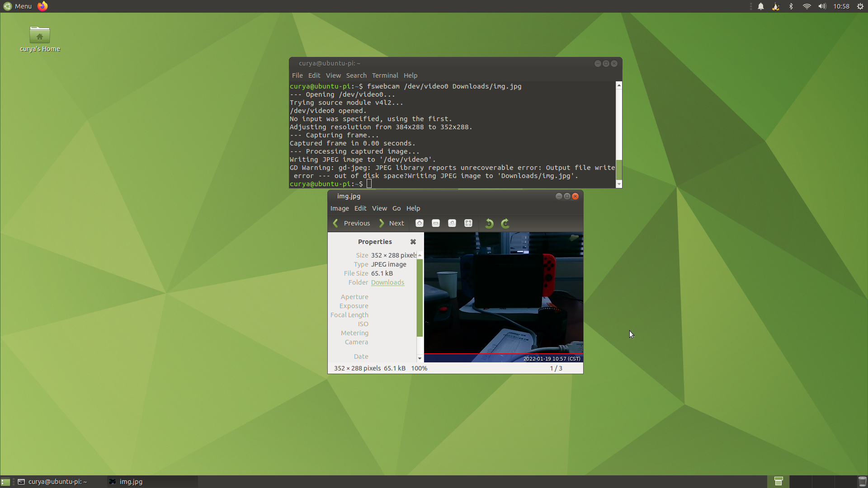868x488 pixels.
Task: Open the volume indicator in system tray
Action: [x=822, y=6]
